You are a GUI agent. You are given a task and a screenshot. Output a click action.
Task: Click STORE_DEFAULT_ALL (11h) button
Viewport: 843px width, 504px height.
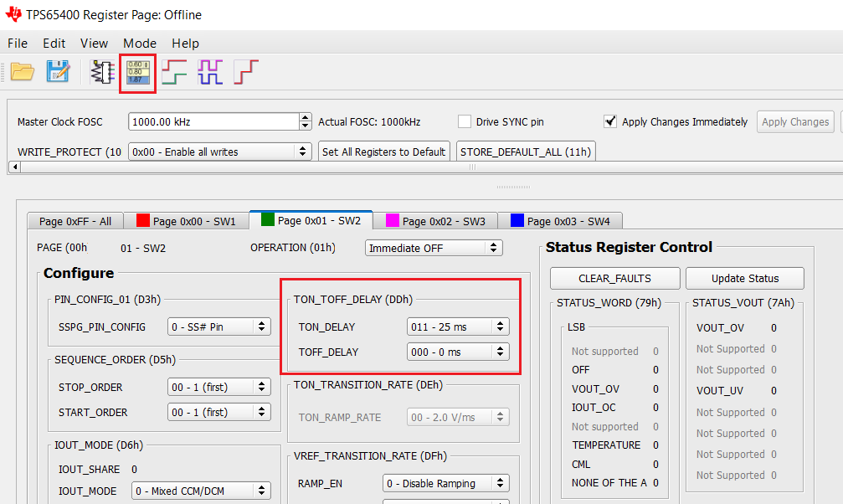526,152
